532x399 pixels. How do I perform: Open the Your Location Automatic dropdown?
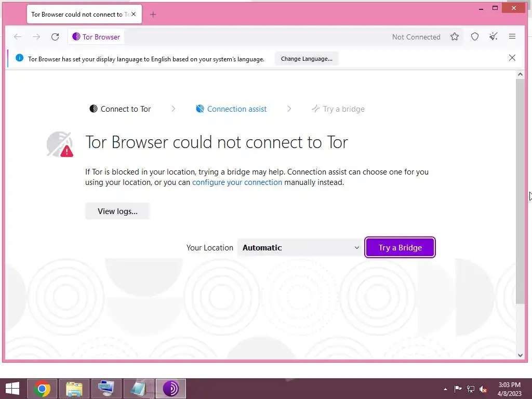(x=300, y=248)
